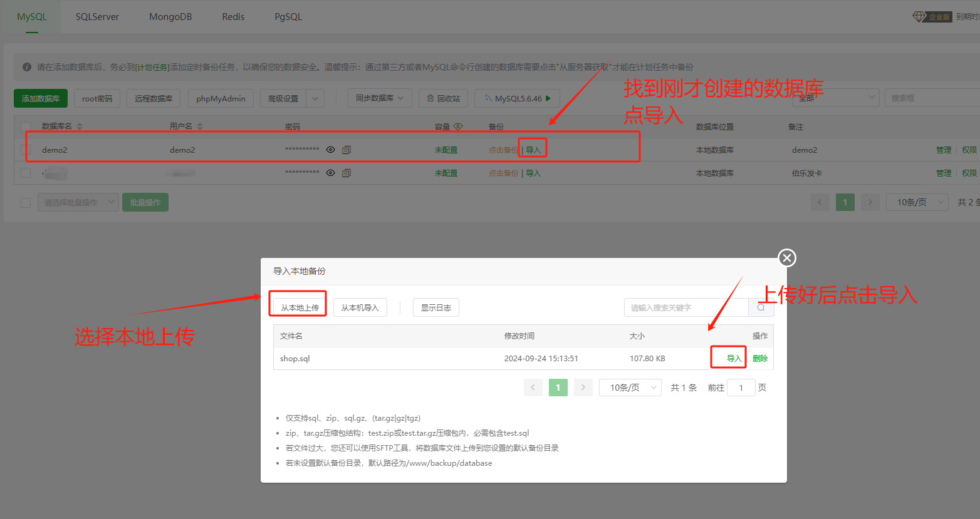Show password for demo2 database
This screenshot has width=980, height=519.
pyautogui.click(x=330, y=150)
